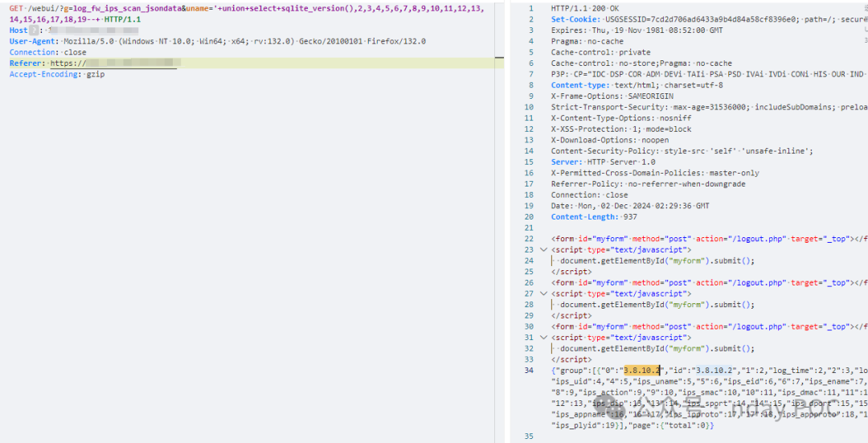Click the question mark icon beside Host

click(x=34, y=31)
